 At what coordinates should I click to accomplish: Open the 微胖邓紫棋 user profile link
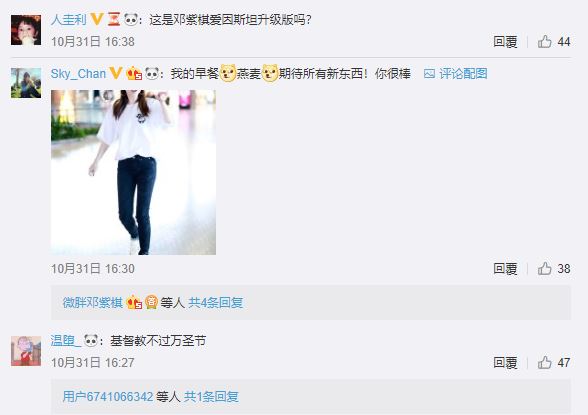[x=93, y=303]
